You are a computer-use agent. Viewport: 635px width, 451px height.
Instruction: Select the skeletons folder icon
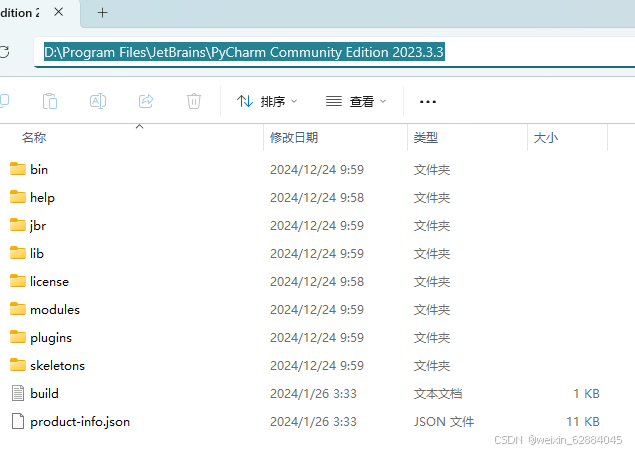pos(18,365)
